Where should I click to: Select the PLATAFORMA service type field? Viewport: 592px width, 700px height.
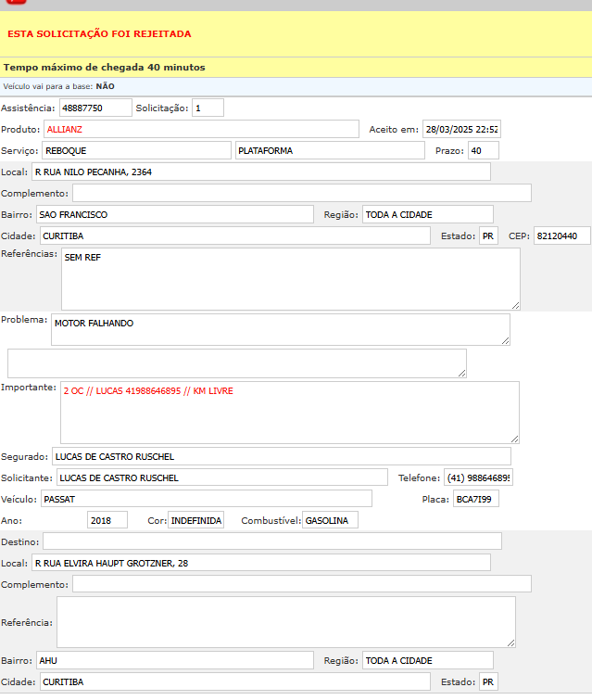(x=329, y=150)
